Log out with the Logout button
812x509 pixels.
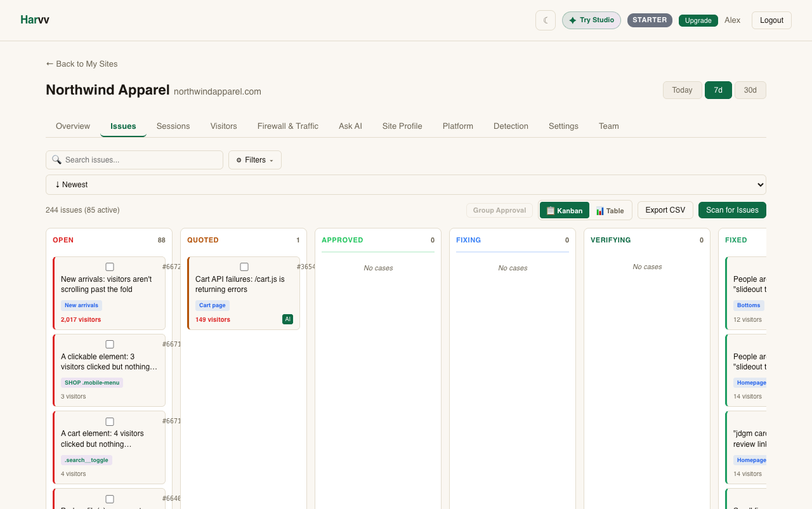[771, 20]
